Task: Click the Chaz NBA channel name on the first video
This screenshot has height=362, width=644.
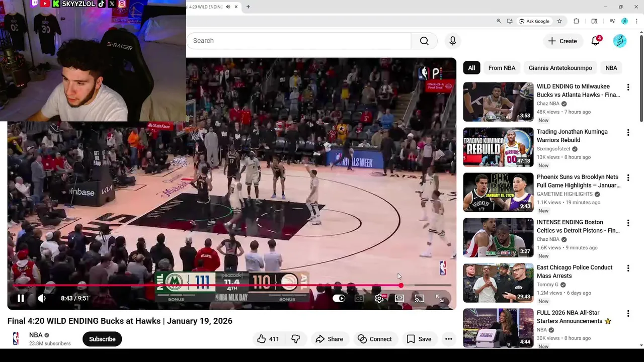Action: (548, 104)
